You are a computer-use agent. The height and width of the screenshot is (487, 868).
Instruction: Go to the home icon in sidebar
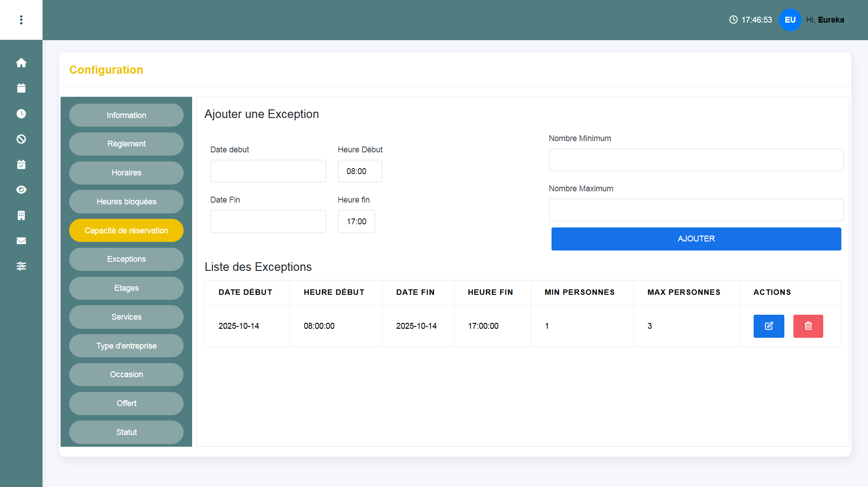[x=21, y=63]
